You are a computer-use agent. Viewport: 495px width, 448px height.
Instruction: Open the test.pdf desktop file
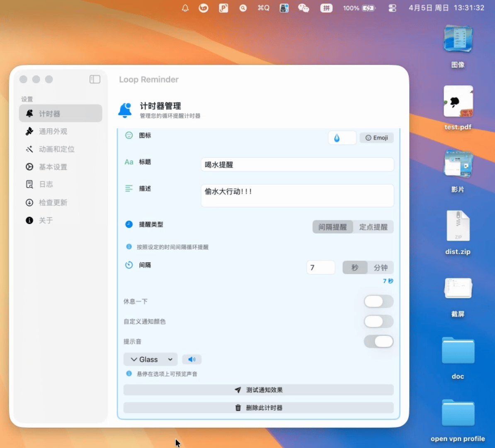pyautogui.click(x=458, y=102)
